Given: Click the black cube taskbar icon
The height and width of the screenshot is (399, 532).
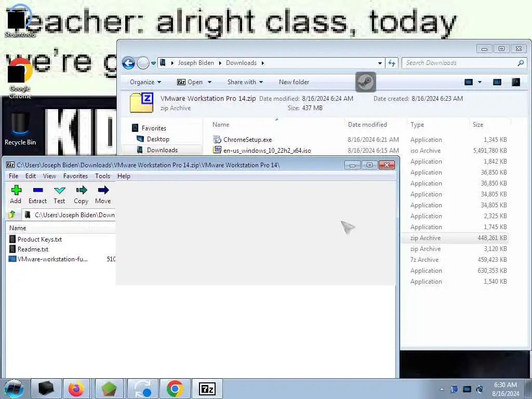Looking at the screenshot, I should [46, 389].
